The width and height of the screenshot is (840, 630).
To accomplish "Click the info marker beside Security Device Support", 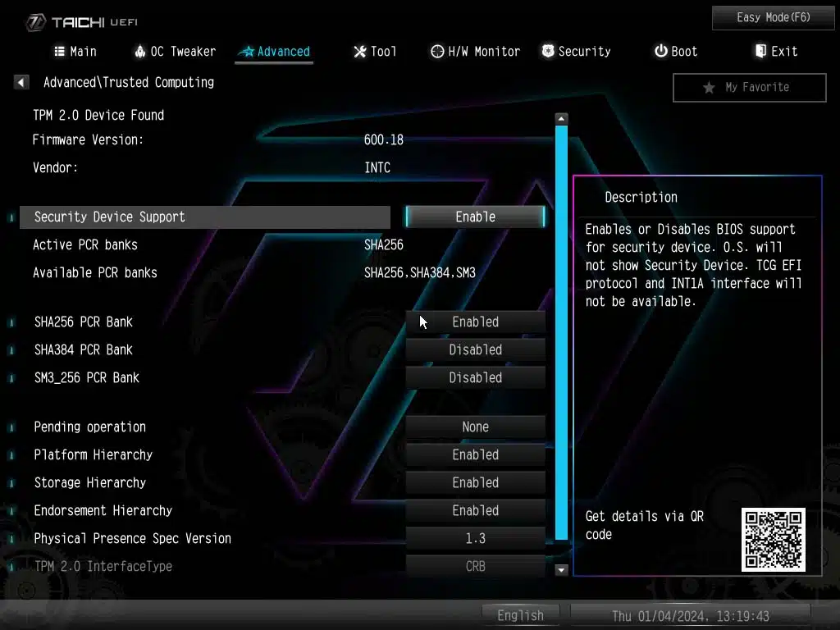I will pyautogui.click(x=11, y=217).
